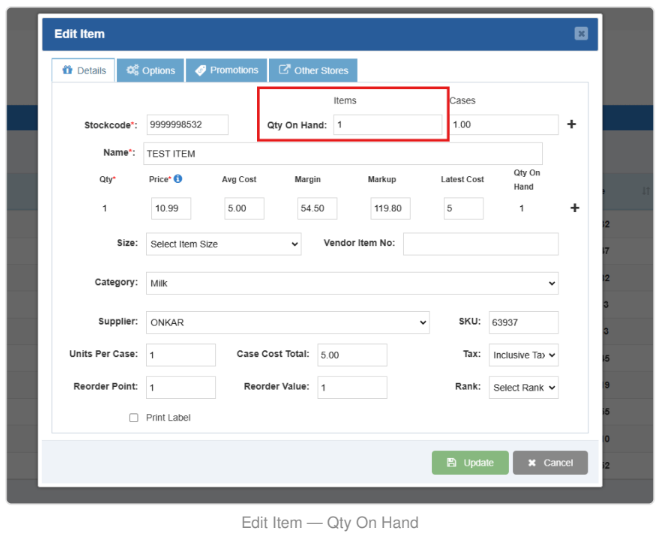The width and height of the screenshot is (662, 536).
Task: Switch to the Details tab
Action: pos(84,70)
